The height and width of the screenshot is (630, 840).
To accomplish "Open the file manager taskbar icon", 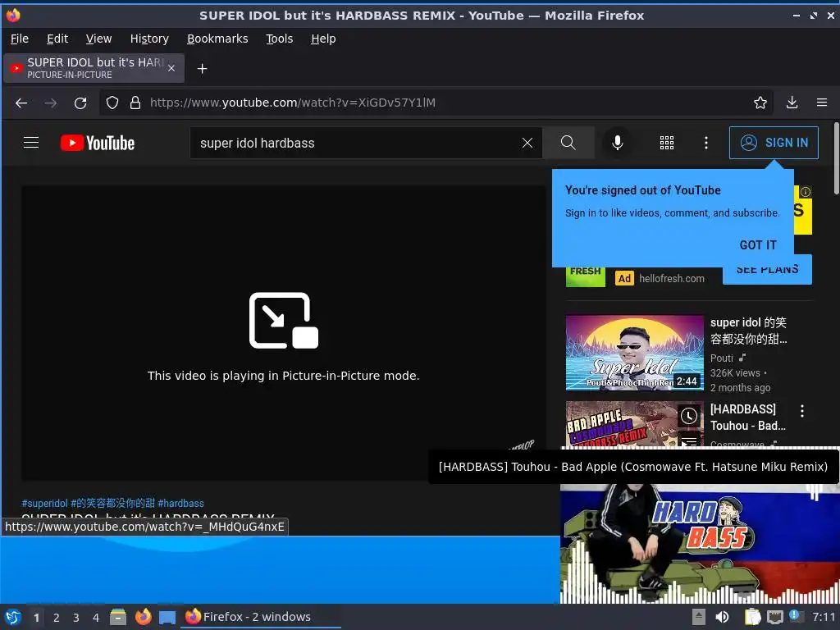I will [x=118, y=617].
